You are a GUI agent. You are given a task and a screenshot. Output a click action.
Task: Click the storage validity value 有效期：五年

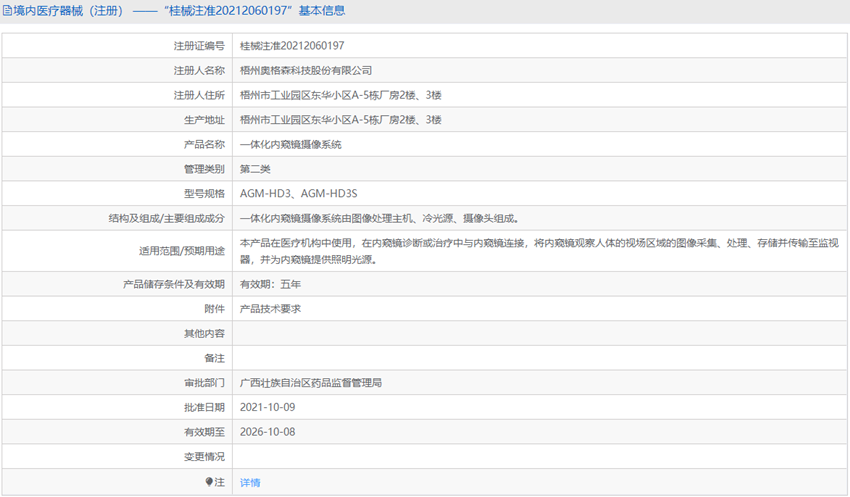coord(270,284)
